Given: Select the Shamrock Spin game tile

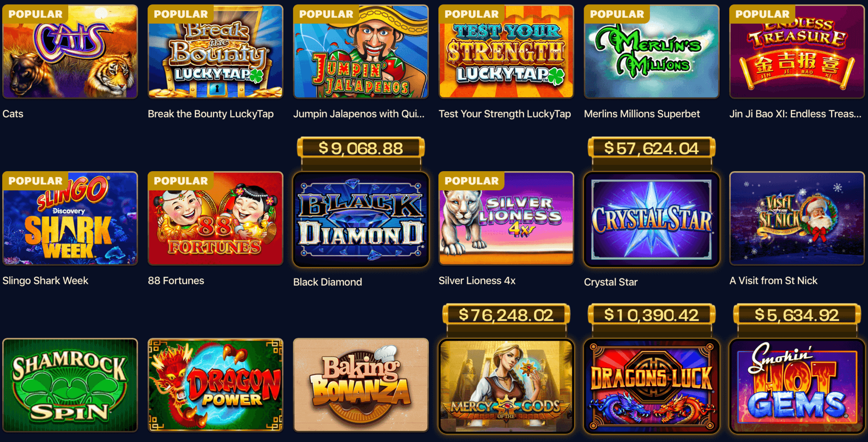Looking at the screenshot, I should (70, 385).
